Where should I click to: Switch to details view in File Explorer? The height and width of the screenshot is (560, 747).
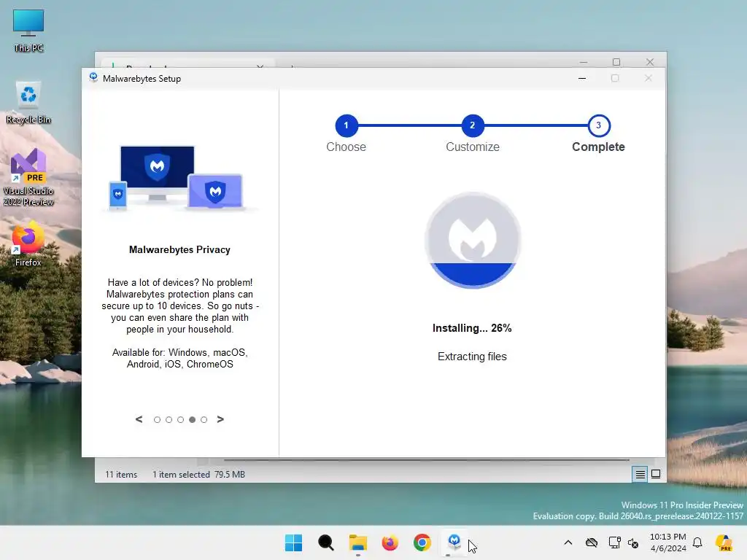(640, 474)
